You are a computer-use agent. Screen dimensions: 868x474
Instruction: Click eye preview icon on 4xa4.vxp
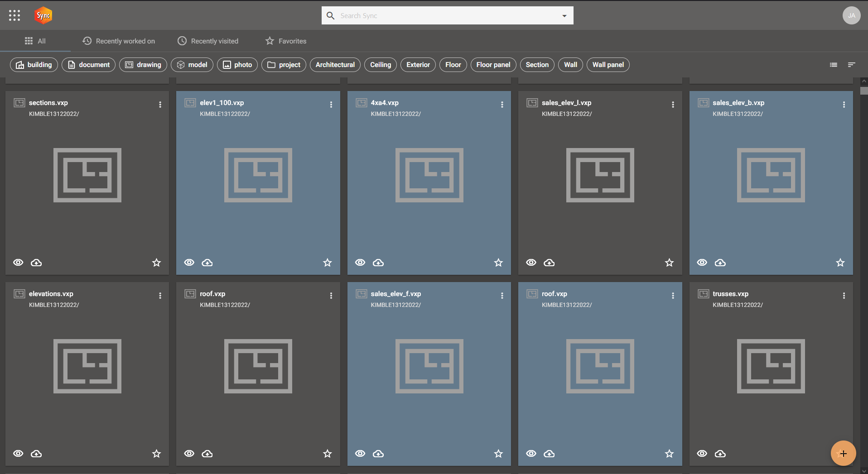360,263
